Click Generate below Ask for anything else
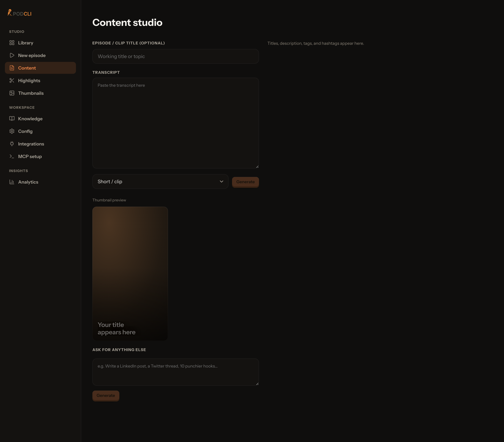This screenshot has width=504, height=442. pos(106,395)
